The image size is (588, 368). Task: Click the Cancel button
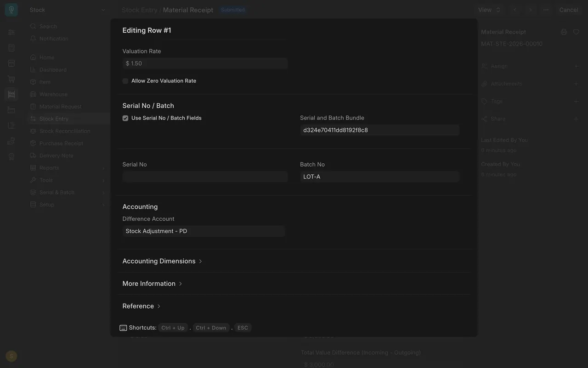(x=569, y=10)
